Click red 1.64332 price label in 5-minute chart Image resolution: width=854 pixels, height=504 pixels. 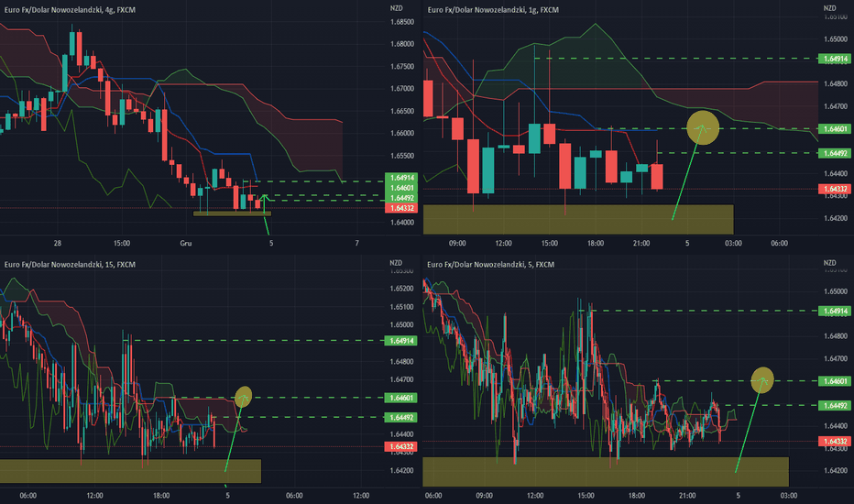[x=835, y=442]
